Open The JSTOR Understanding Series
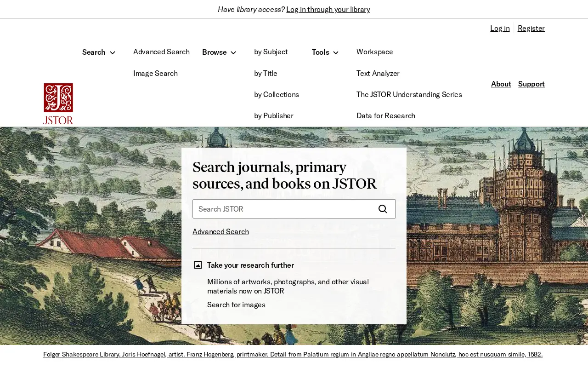 (409, 94)
